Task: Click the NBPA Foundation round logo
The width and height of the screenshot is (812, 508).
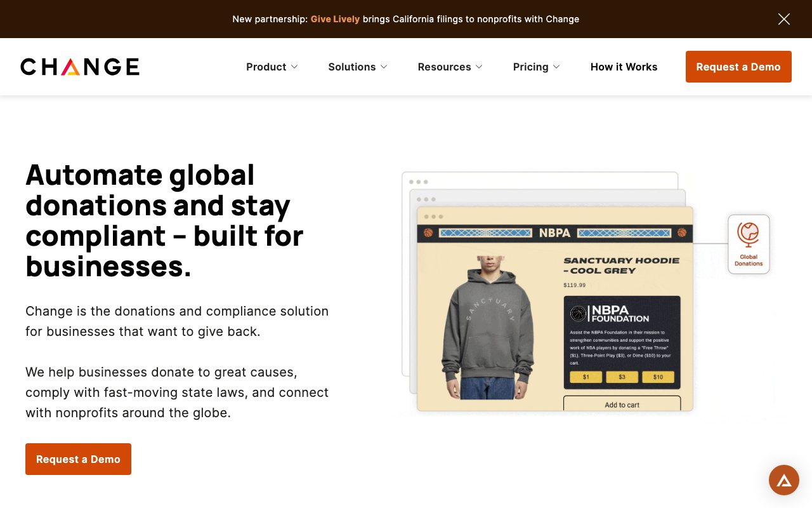Action: tap(578, 313)
